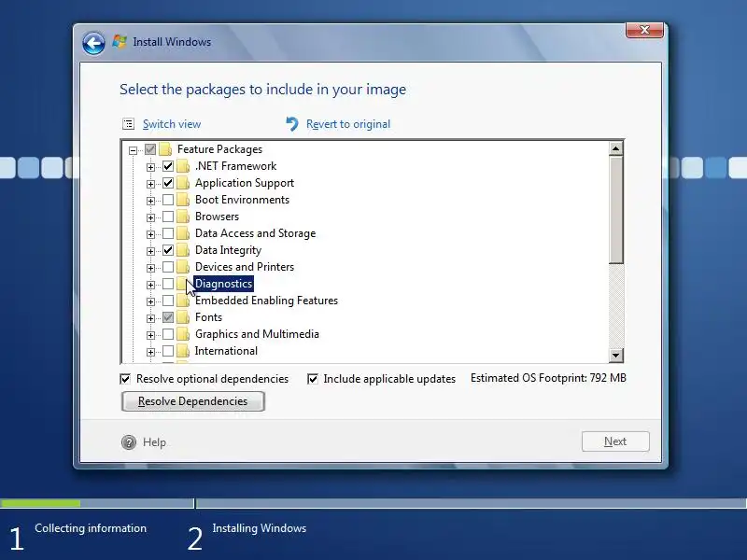
Task: Check the Embedded Enabling Features checkbox
Action: click(x=168, y=301)
